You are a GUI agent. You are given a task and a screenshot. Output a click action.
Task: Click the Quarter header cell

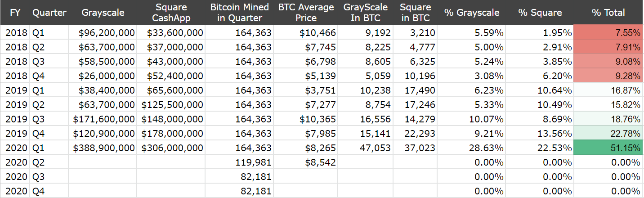pyautogui.click(x=49, y=13)
